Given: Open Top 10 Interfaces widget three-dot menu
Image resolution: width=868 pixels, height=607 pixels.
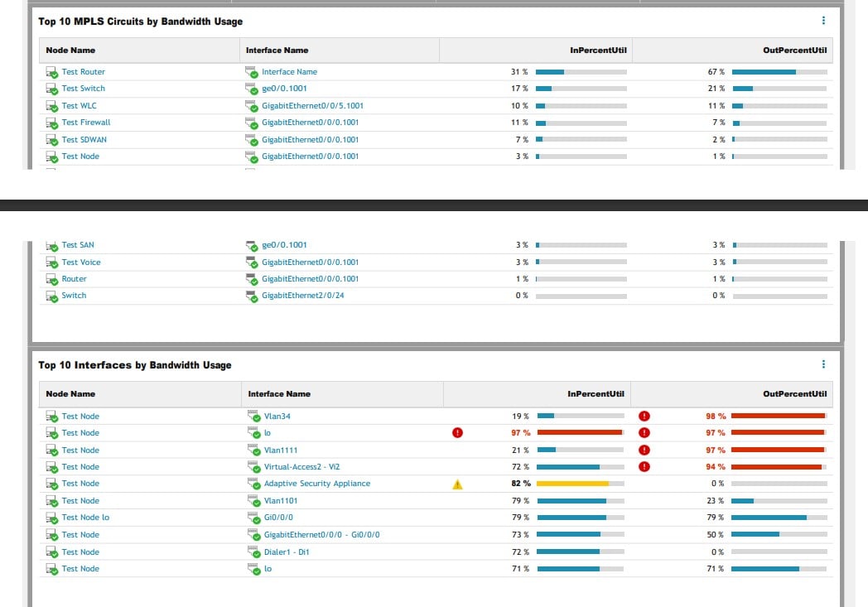Looking at the screenshot, I should pos(823,364).
